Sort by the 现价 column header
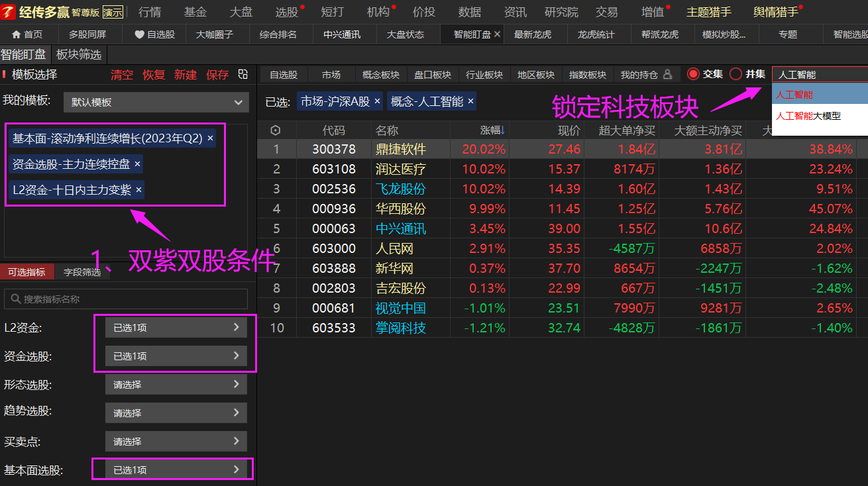 click(569, 130)
